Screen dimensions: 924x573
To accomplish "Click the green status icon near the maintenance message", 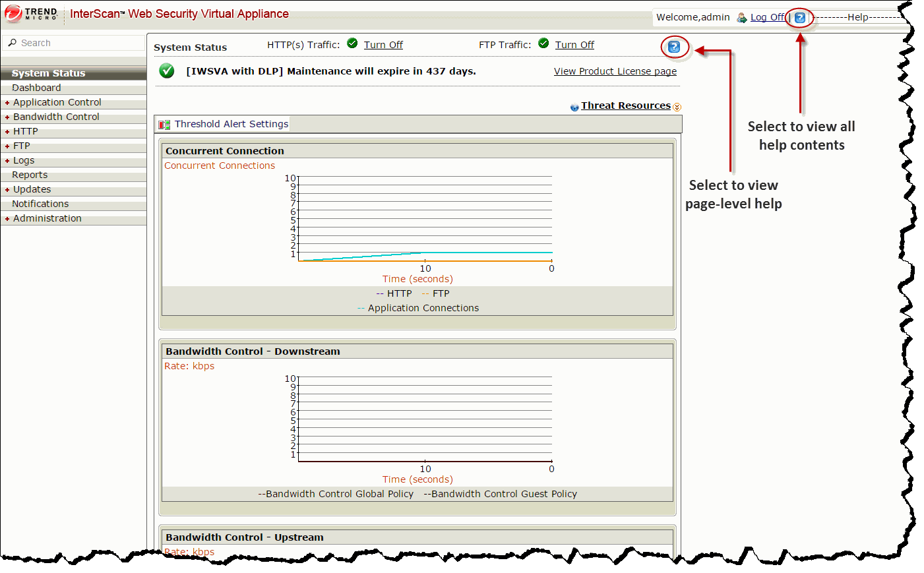I will (166, 71).
